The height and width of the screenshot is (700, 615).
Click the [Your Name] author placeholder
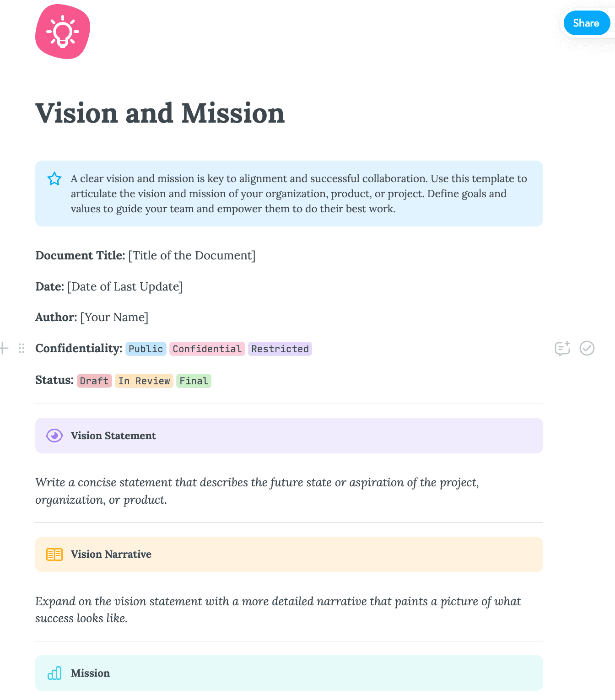pos(114,317)
